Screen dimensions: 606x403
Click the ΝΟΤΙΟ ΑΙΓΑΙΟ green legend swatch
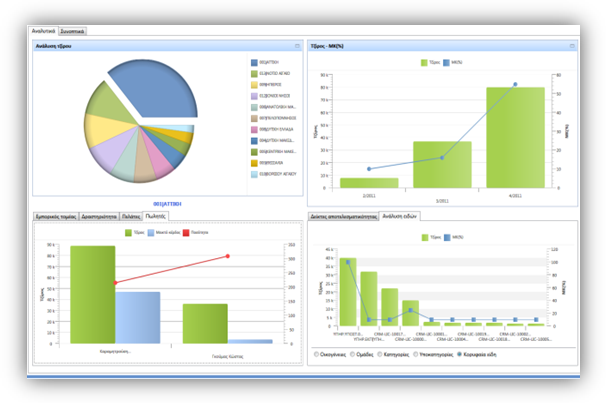point(254,73)
